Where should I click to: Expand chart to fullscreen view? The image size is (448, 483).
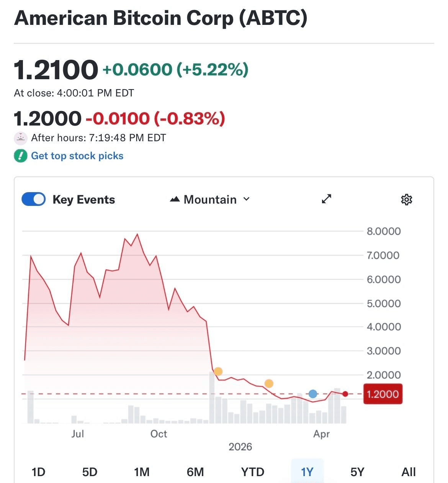(326, 199)
